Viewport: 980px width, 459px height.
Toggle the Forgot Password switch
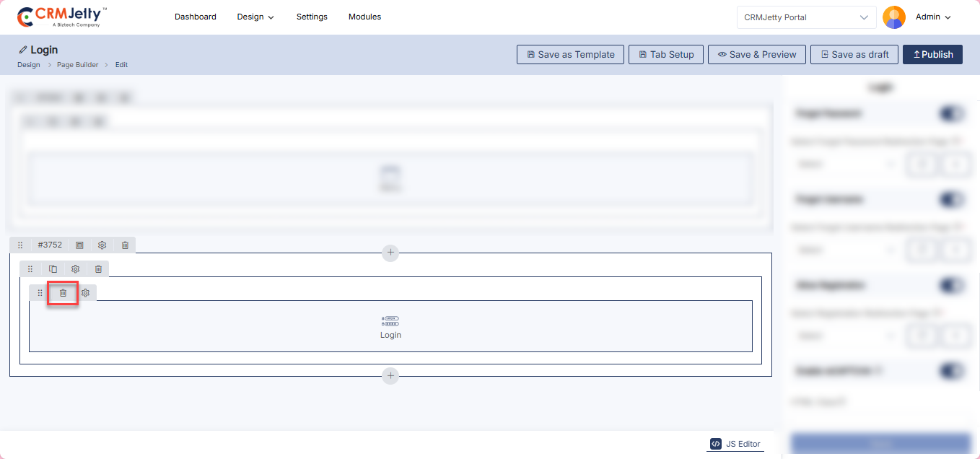pos(952,113)
